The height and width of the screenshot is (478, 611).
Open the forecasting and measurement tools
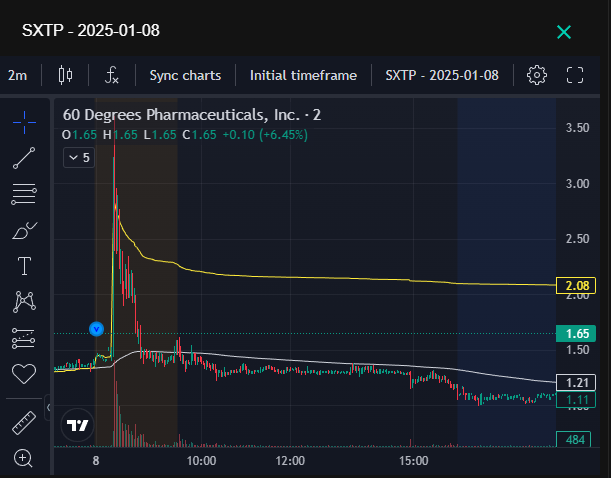pos(23,338)
